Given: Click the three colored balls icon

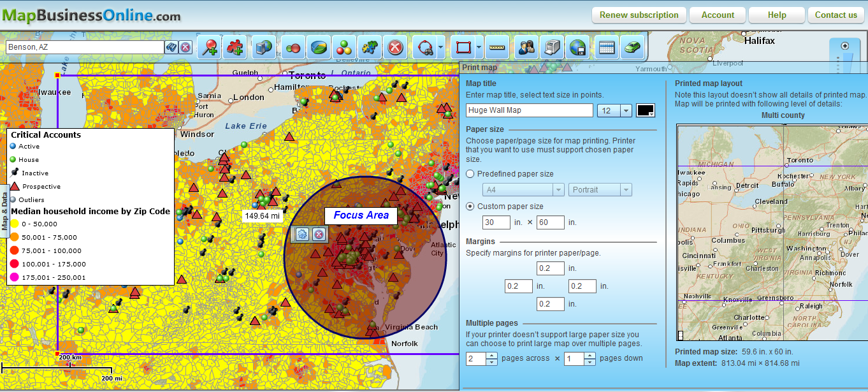Looking at the screenshot, I should [345, 47].
